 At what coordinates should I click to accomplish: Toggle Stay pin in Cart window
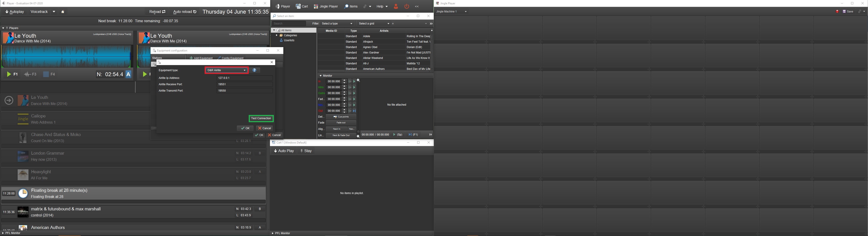click(x=306, y=151)
